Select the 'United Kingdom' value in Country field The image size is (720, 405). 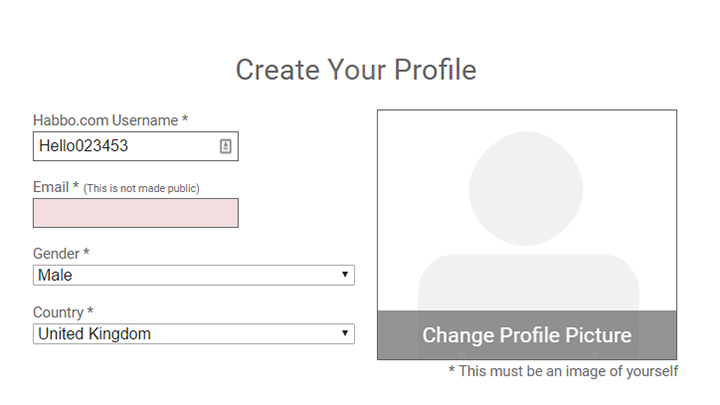tap(94, 334)
